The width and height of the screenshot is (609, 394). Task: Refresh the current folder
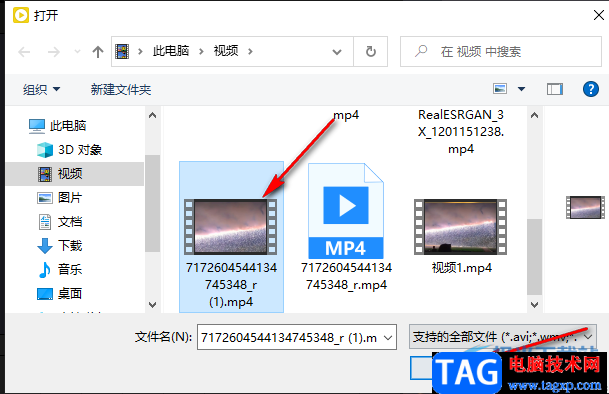pos(371,52)
